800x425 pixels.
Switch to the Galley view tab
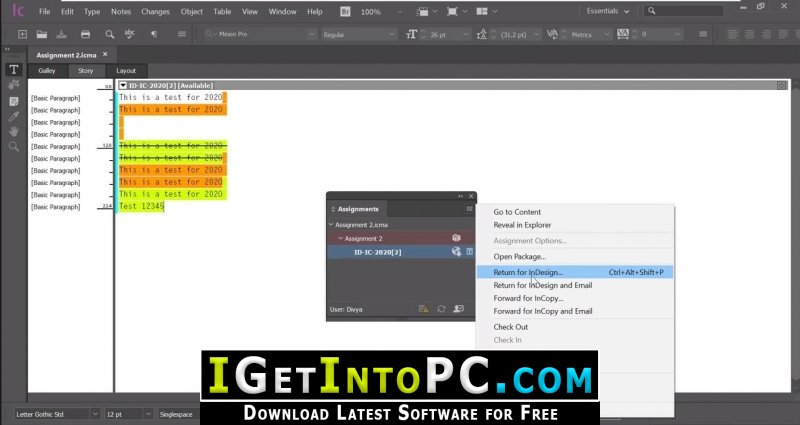coord(46,70)
